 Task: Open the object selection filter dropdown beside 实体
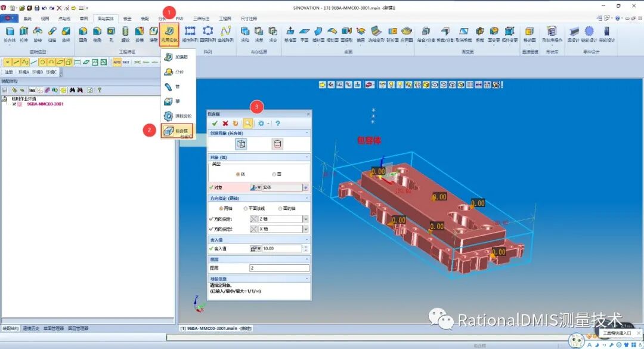[256, 187]
